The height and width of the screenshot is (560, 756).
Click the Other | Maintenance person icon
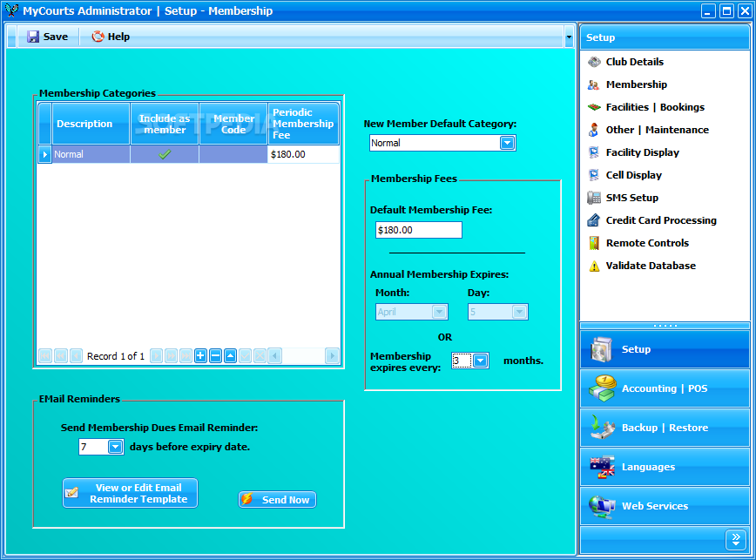pos(593,130)
